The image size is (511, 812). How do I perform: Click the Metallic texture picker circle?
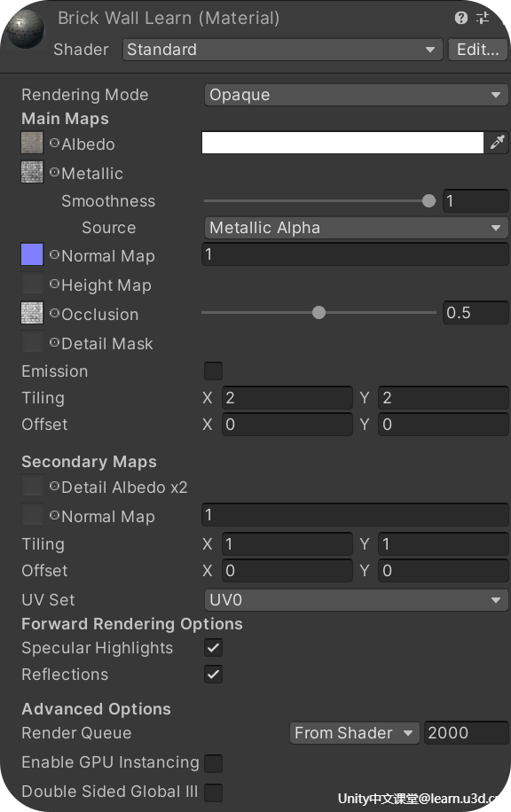pos(54,173)
